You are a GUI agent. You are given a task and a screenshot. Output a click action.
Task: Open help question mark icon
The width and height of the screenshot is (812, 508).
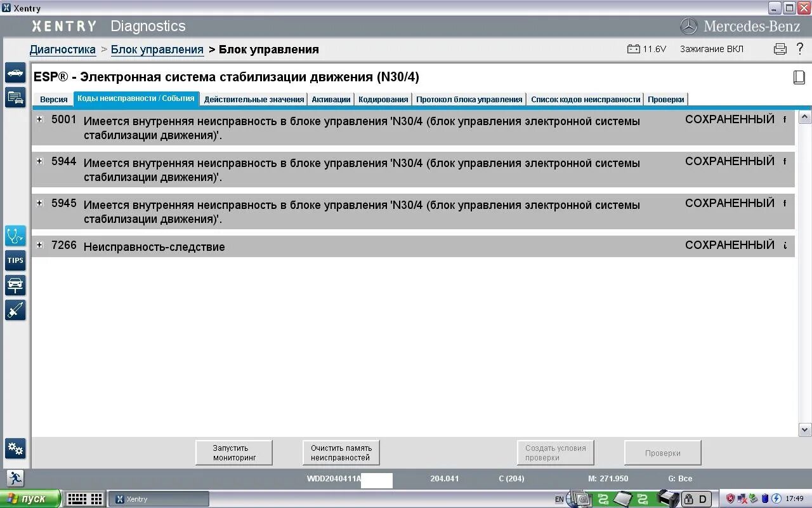pos(799,49)
